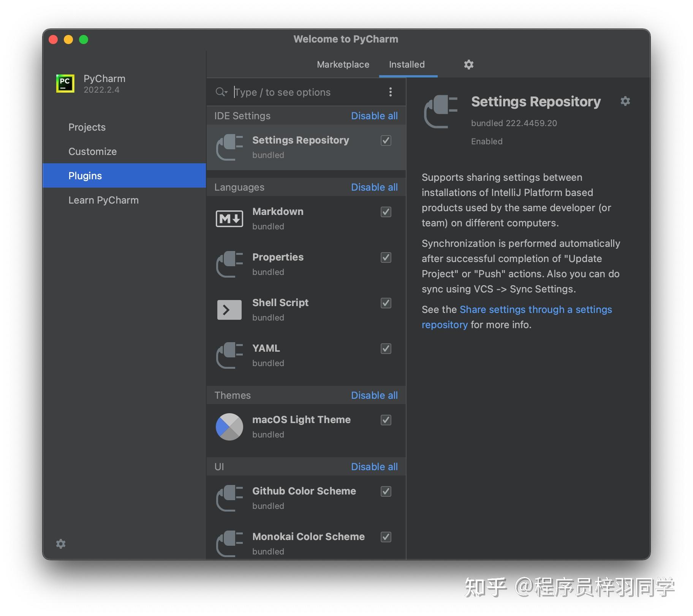Click the macOS Light Theme circle icon
693x616 pixels.
(x=229, y=427)
